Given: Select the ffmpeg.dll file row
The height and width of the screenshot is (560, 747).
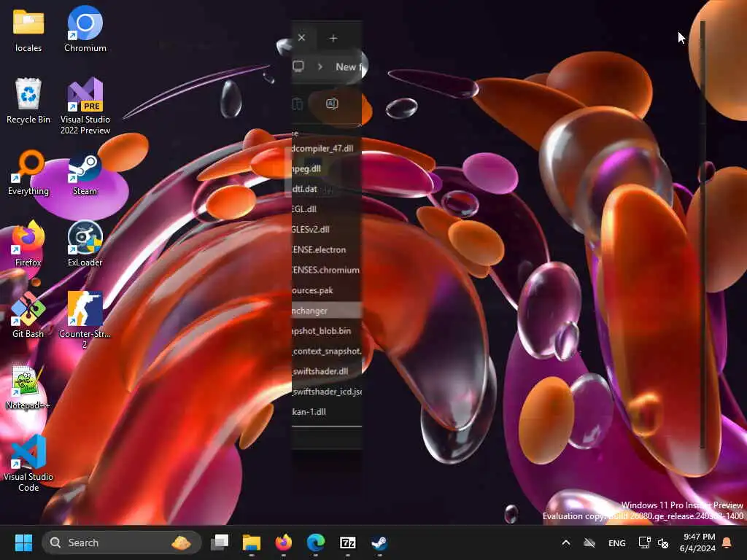Looking at the screenshot, I should tap(327, 168).
